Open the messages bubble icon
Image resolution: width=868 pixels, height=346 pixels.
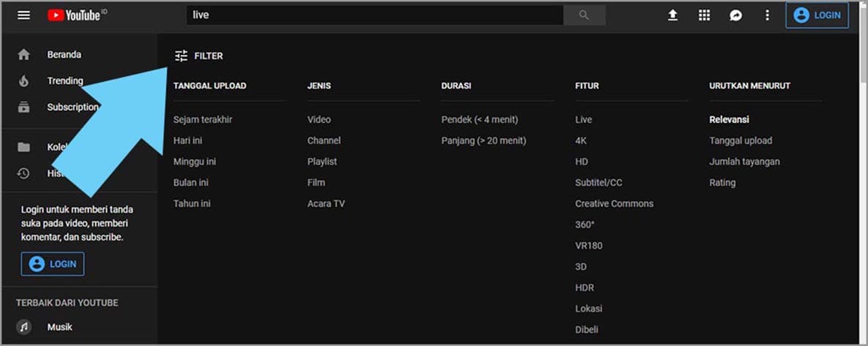click(x=735, y=15)
